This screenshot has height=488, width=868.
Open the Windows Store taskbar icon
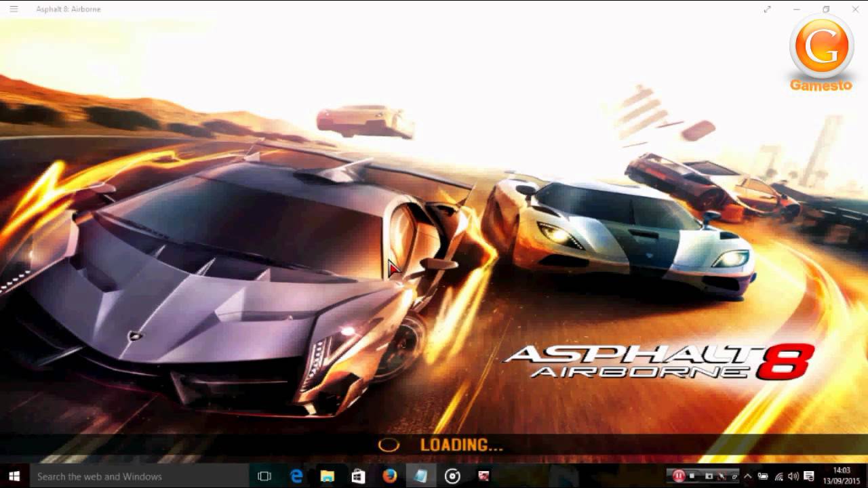358,476
